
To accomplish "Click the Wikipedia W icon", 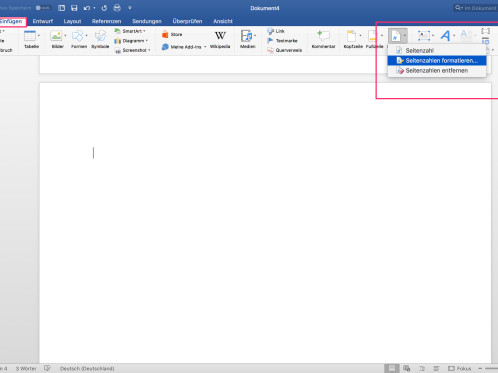I will pos(220,36).
